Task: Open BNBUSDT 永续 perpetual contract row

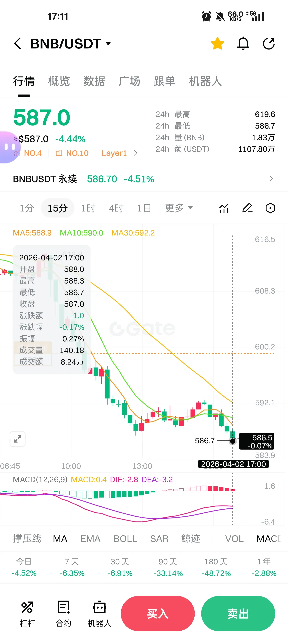Action: tap(144, 179)
